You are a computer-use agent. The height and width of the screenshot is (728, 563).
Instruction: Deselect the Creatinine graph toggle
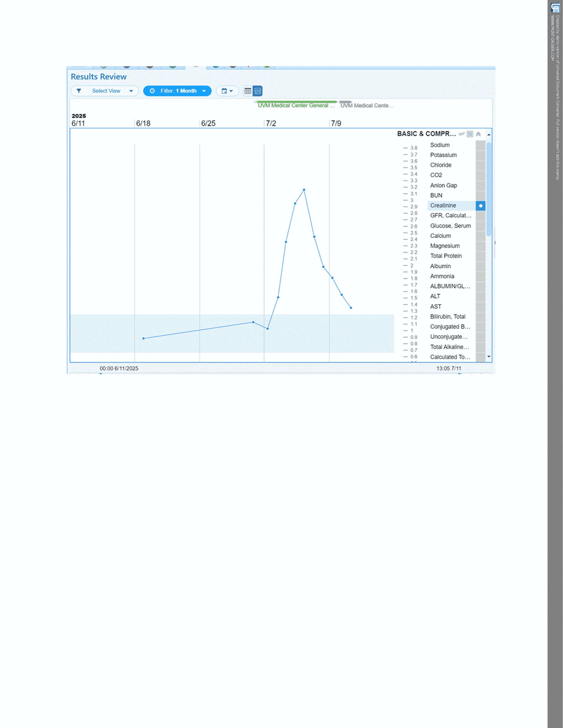point(480,206)
